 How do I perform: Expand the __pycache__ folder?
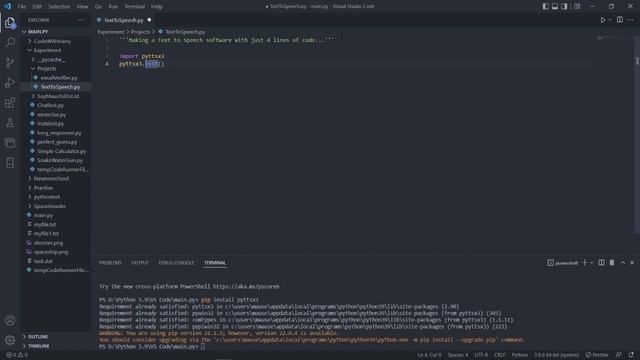[x=56, y=60]
